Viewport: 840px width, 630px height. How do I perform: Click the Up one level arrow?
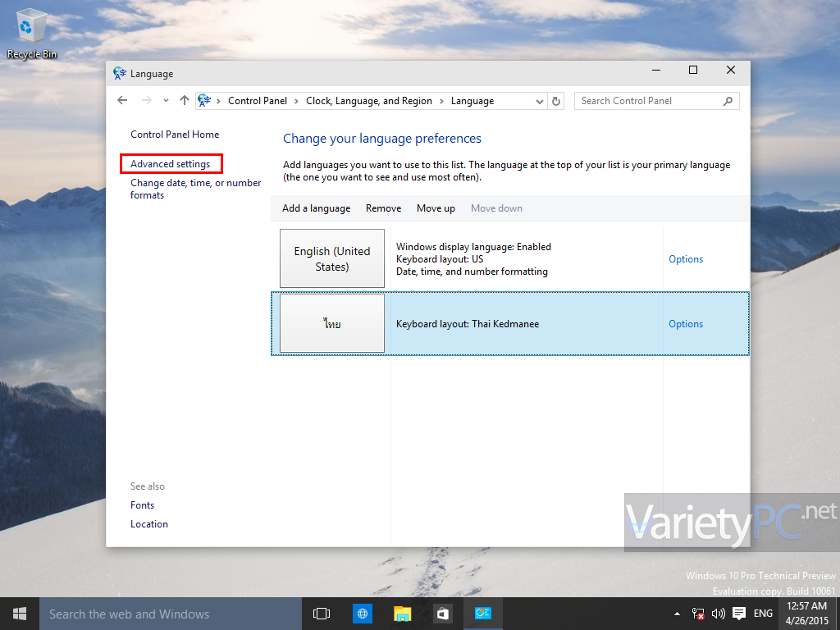[x=184, y=101]
